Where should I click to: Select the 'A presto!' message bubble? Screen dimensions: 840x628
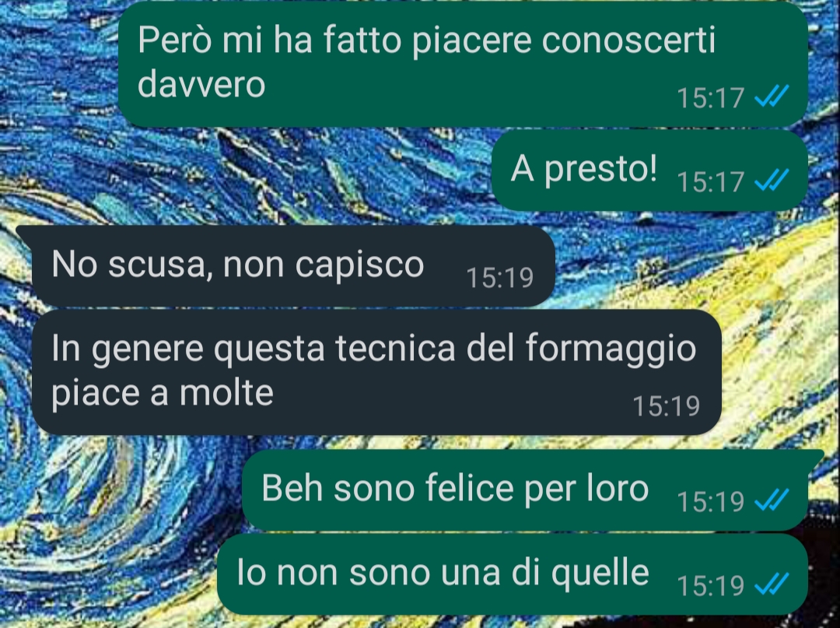(649, 170)
